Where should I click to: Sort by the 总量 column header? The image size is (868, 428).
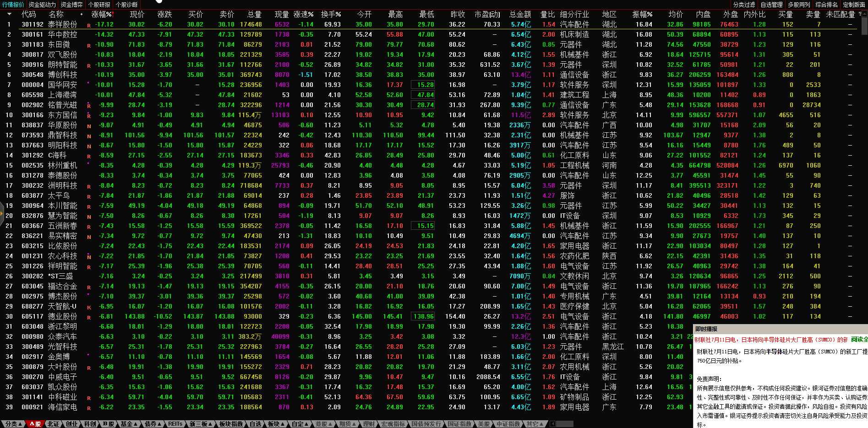point(254,14)
